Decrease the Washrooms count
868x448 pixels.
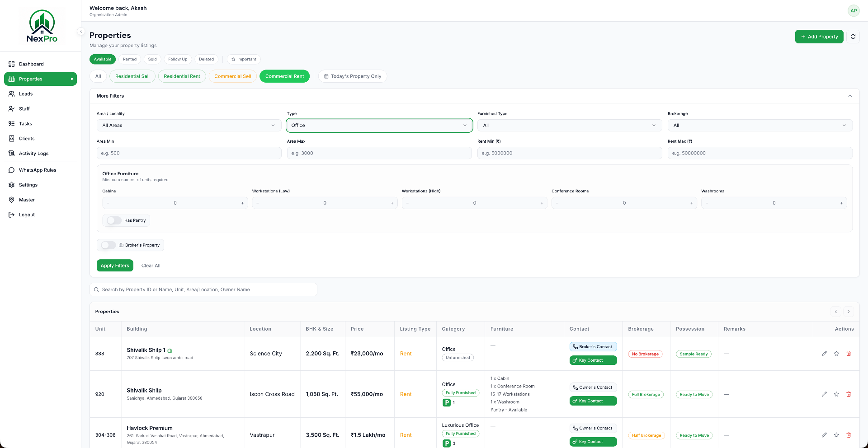707,203
